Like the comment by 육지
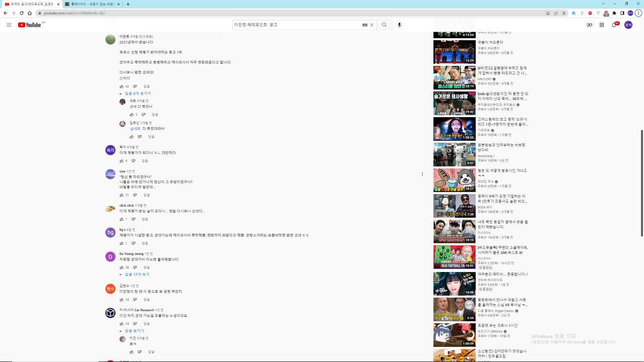Viewport: 644px width, 362px height. coord(121,161)
